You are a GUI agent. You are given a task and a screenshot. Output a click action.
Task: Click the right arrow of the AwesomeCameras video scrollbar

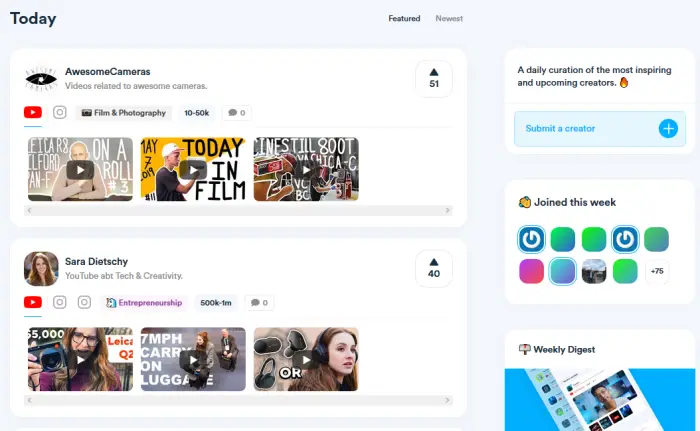(447, 210)
